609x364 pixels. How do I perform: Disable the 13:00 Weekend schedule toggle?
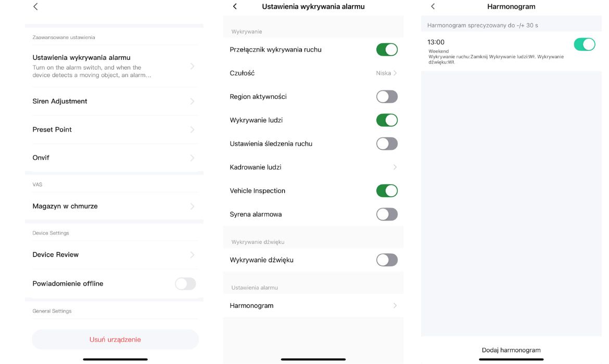[x=584, y=45]
